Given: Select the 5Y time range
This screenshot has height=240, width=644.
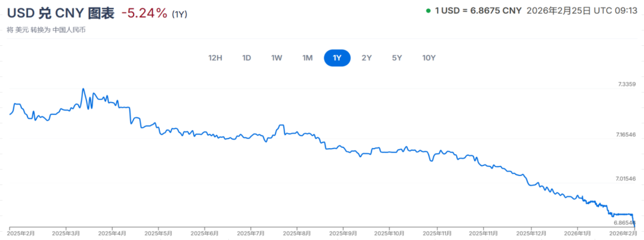Looking at the screenshot, I should point(397,58).
